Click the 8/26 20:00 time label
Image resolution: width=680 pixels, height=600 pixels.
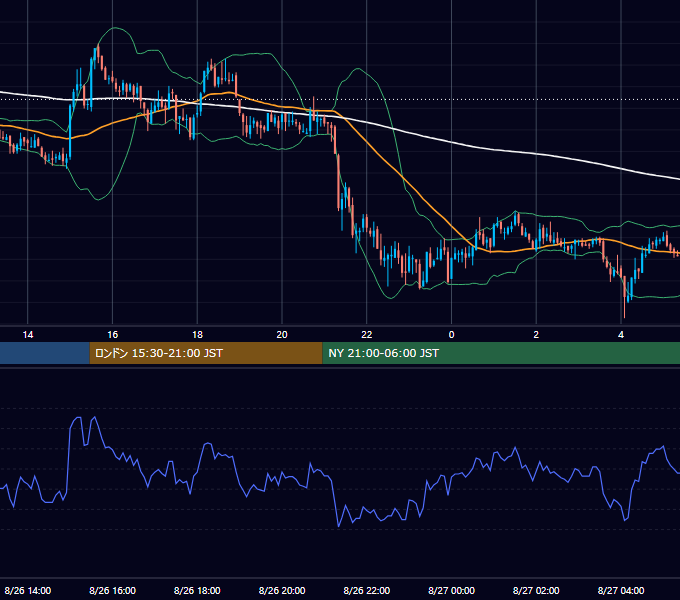click(282, 590)
